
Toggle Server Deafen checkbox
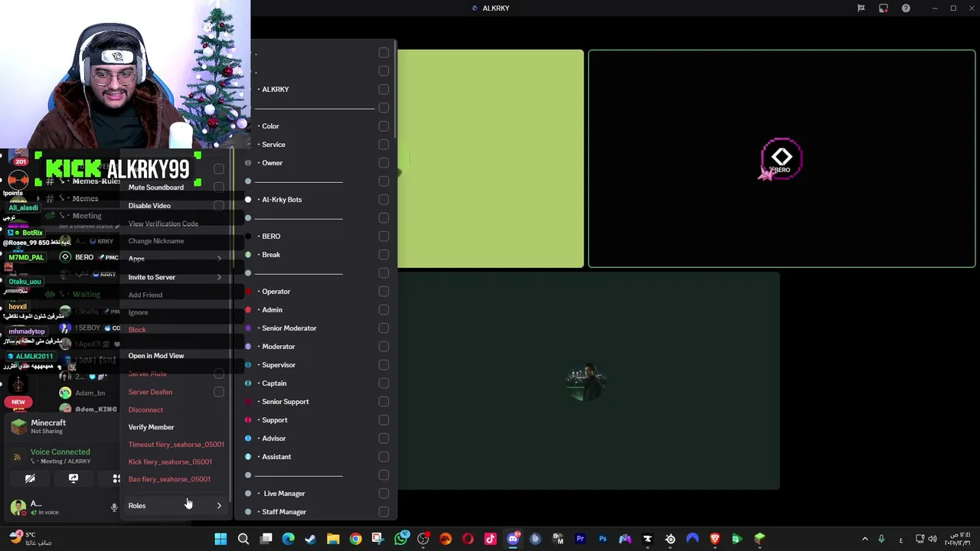[219, 392]
